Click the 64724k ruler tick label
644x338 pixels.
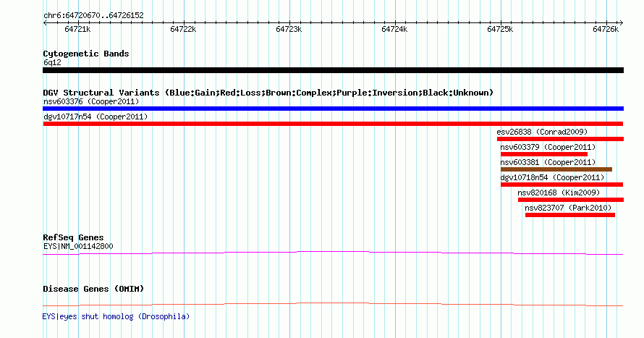(x=394, y=29)
